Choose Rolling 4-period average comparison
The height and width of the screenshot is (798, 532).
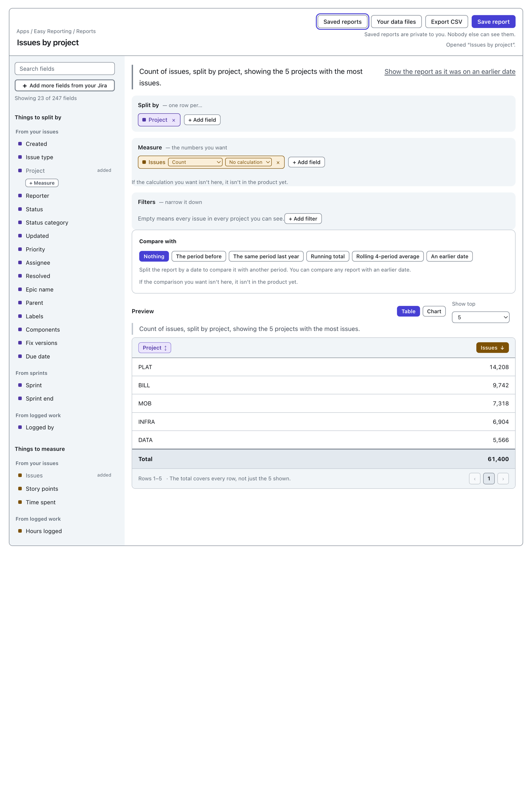pos(387,256)
